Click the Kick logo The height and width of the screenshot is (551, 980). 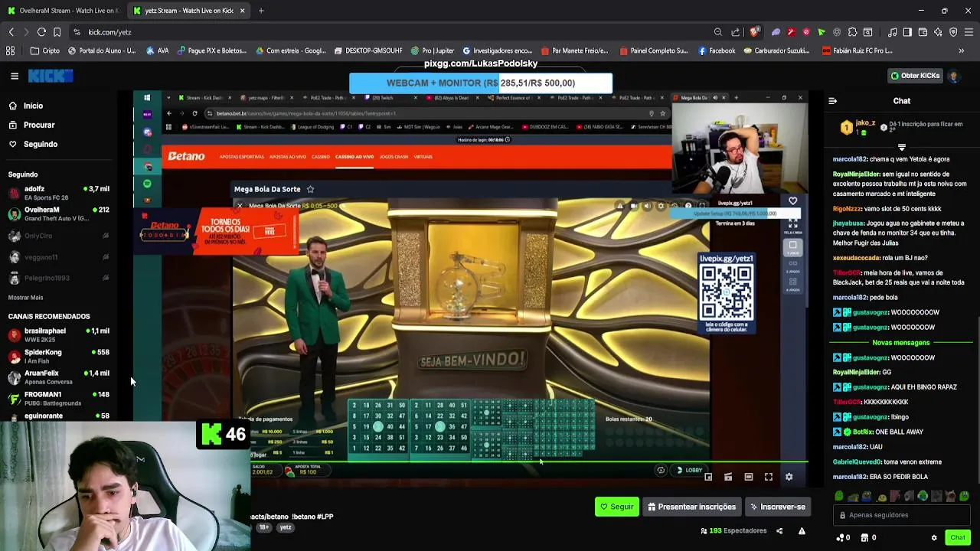(x=51, y=76)
